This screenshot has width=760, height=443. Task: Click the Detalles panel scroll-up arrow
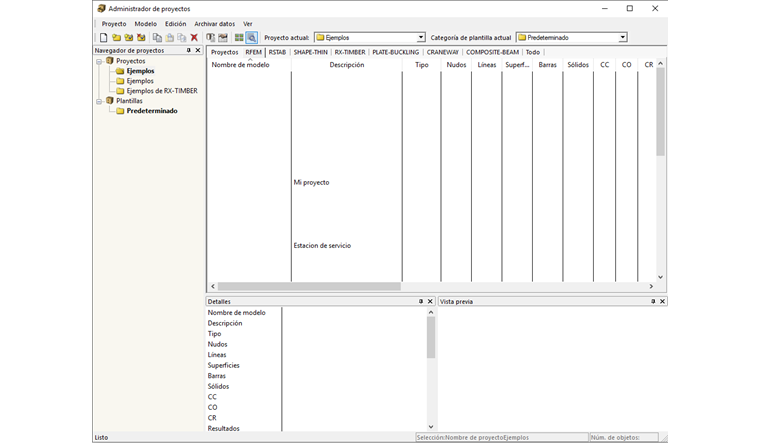pyautogui.click(x=431, y=313)
